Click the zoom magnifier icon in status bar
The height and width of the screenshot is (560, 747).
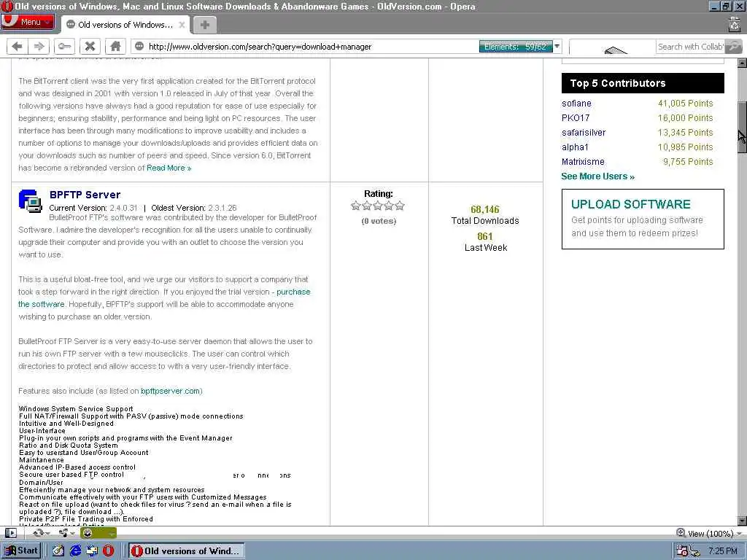coord(681,533)
